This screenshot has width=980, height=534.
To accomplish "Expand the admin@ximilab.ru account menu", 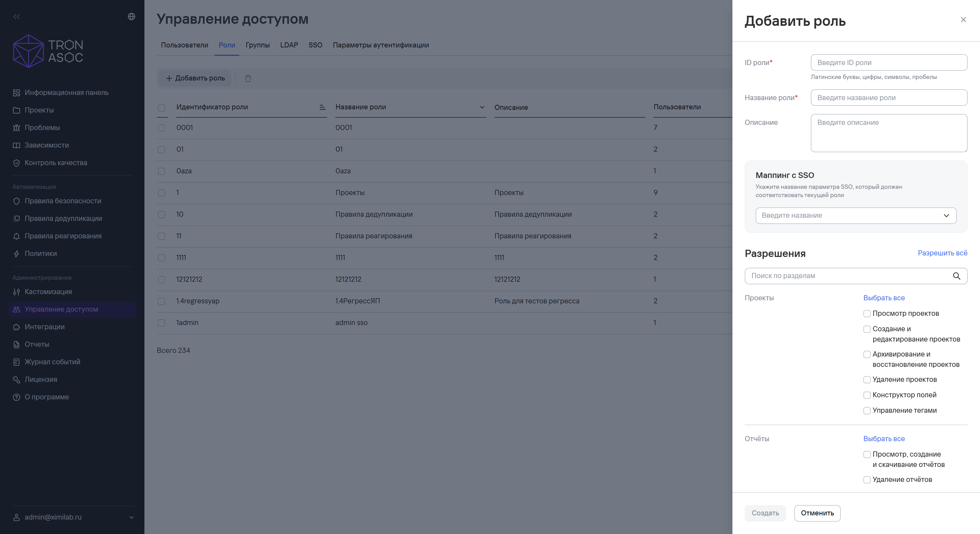I will point(131,517).
